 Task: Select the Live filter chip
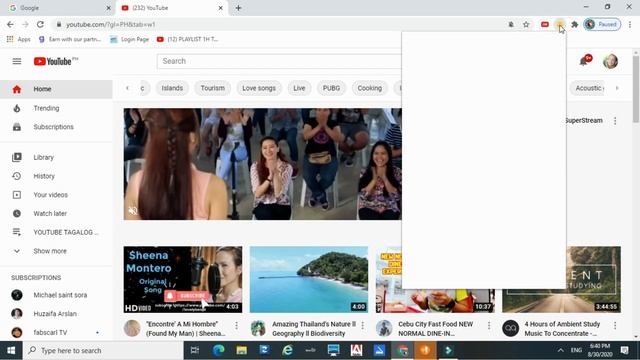(x=299, y=88)
